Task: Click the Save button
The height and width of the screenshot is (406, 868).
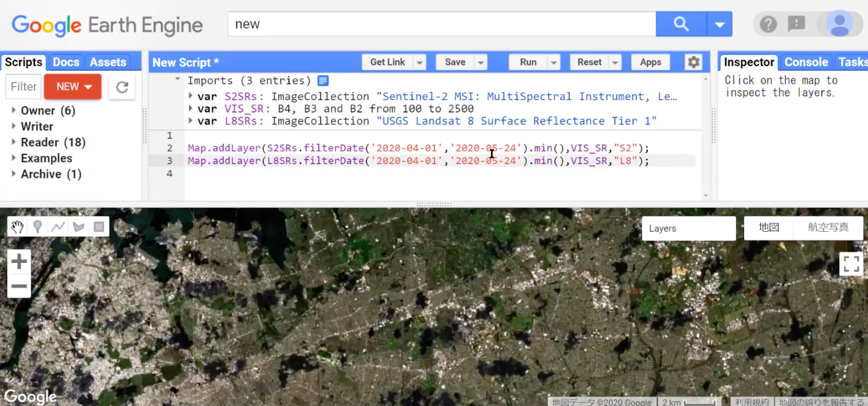Action: (x=455, y=62)
